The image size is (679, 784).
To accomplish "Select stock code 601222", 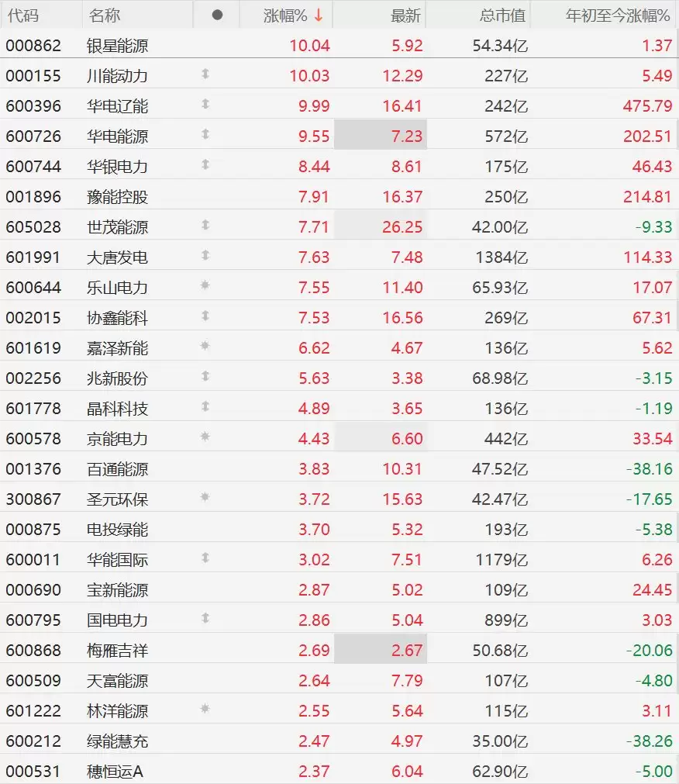I will (33, 710).
